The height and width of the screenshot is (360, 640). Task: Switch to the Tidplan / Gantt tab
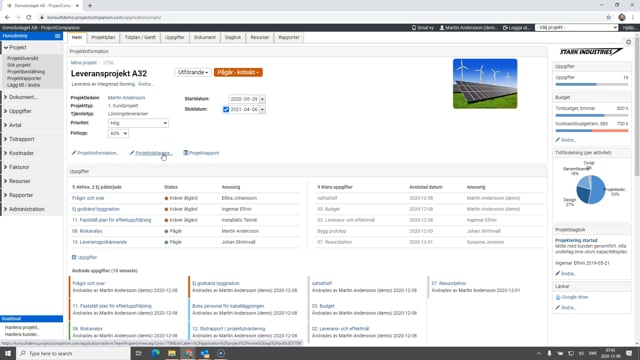point(140,37)
